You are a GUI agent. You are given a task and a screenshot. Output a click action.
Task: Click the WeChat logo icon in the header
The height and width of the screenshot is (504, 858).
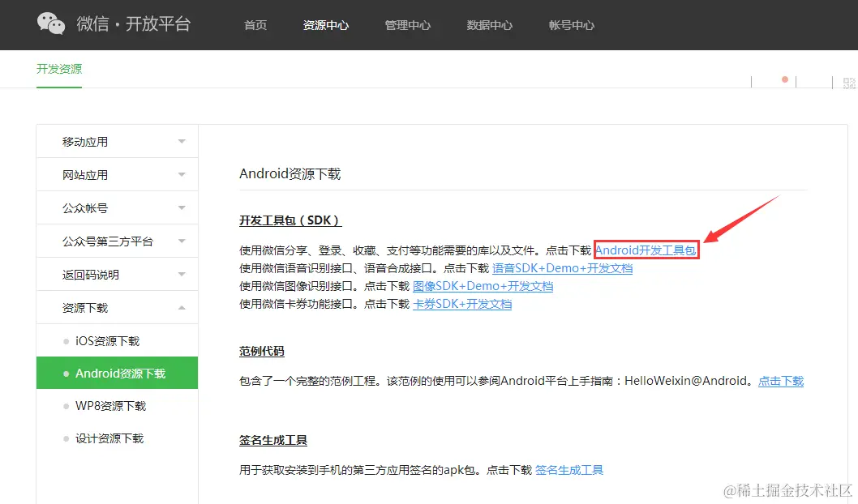[51, 23]
